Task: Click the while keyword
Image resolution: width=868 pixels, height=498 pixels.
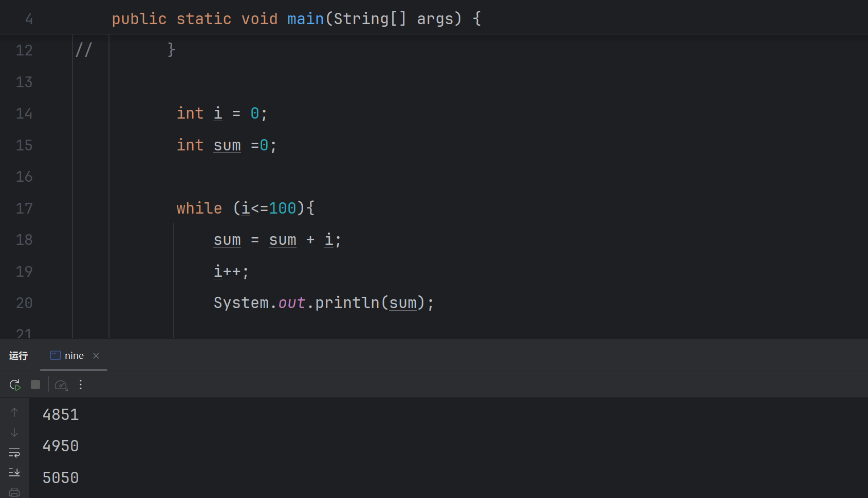Action: 199,208
